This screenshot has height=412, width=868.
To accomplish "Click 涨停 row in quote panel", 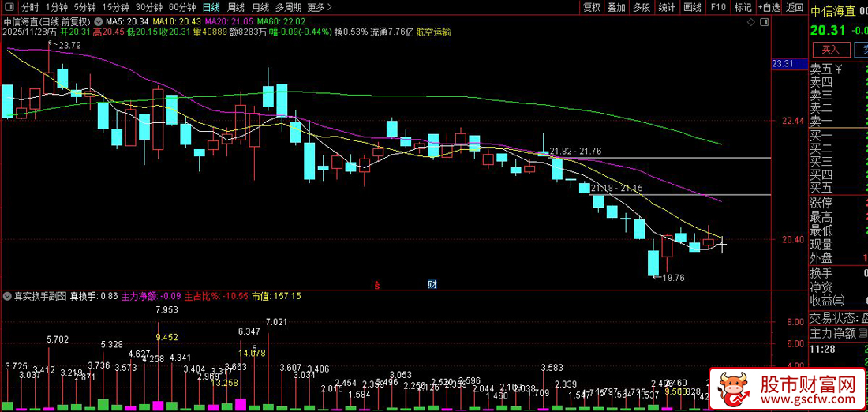I will (x=839, y=203).
